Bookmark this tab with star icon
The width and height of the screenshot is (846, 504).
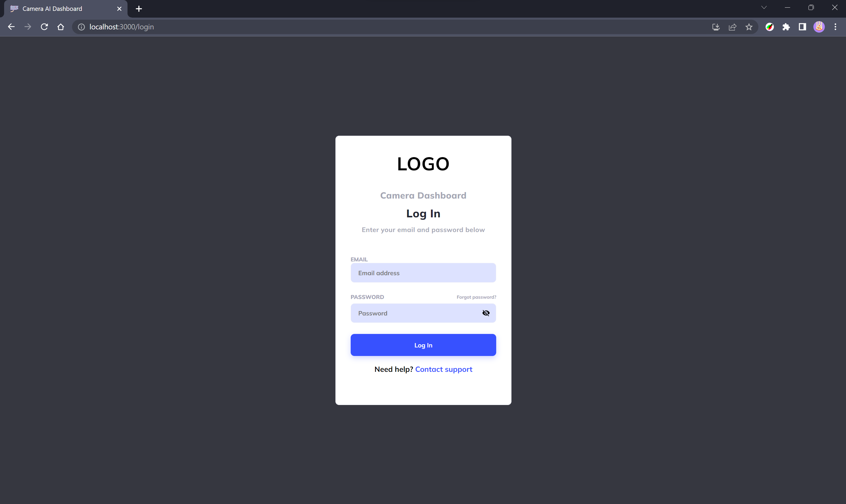[749, 27]
